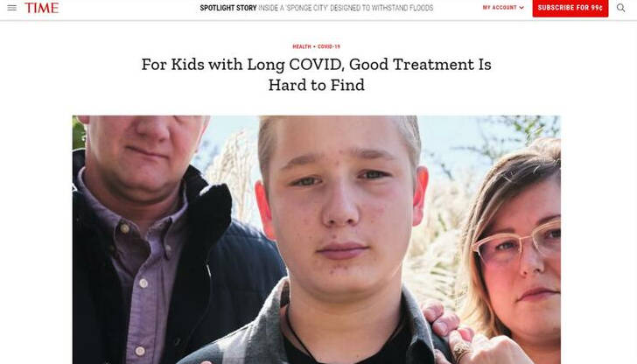
Task: Open the 'Sponge City' floods story link
Action: coord(346,8)
